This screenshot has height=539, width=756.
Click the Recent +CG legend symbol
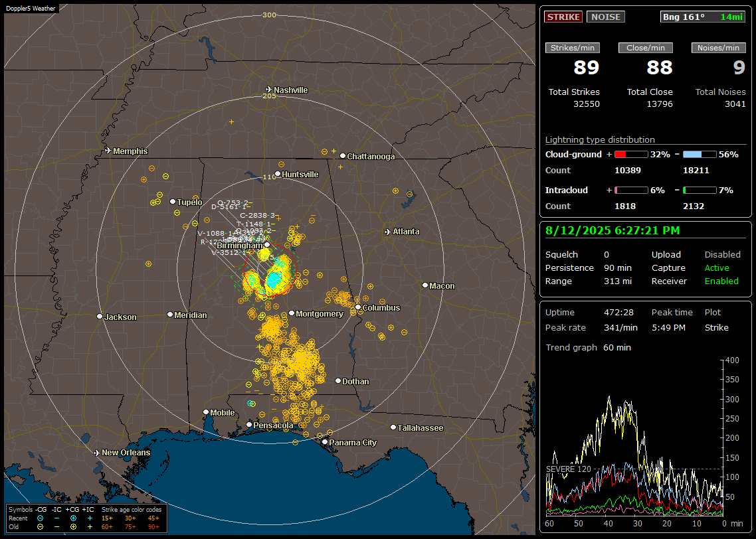(73, 518)
